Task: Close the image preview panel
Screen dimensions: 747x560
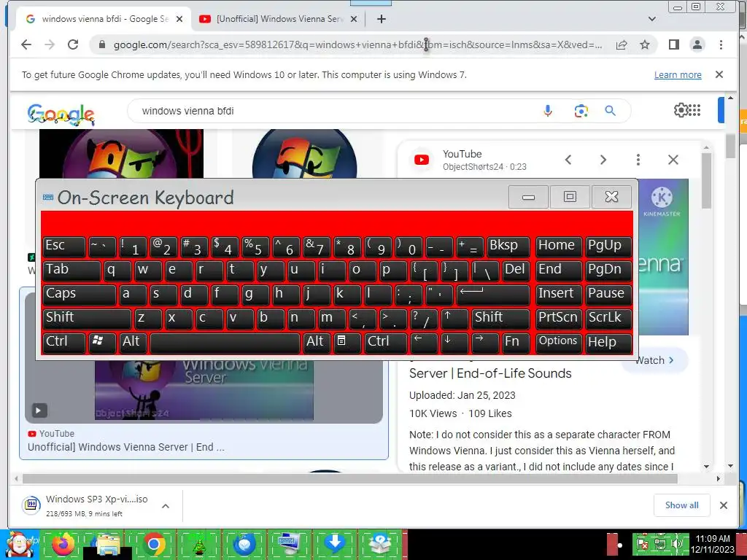Action: pyautogui.click(x=673, y=160)
